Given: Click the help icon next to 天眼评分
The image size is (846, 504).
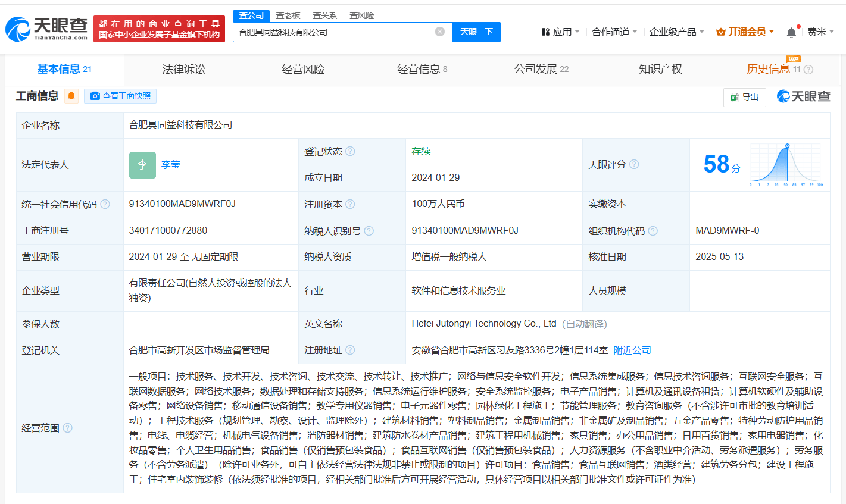Looking at the screenshot, I should pyautogui.click(x=634, y=164).
